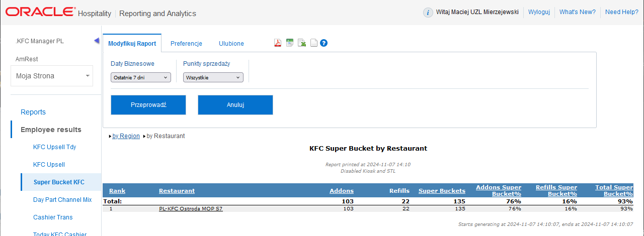Open the Daty Biznesowe dropdown
Viewport: 644px width, 236px height.
tap(141, 78)
